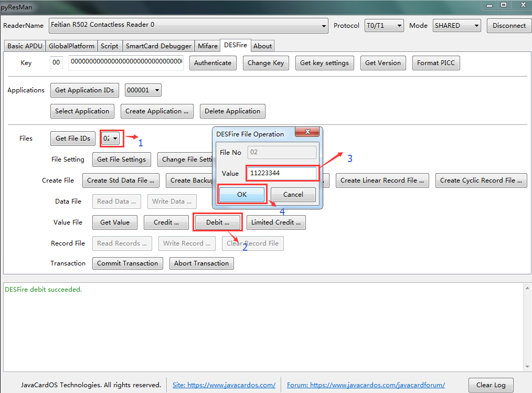Click the Credit ... button

166,222
